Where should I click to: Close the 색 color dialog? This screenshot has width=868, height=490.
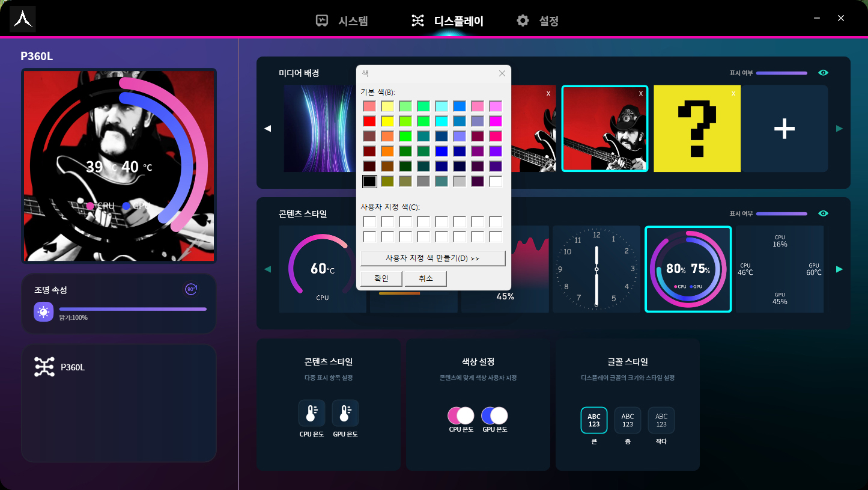502,73
